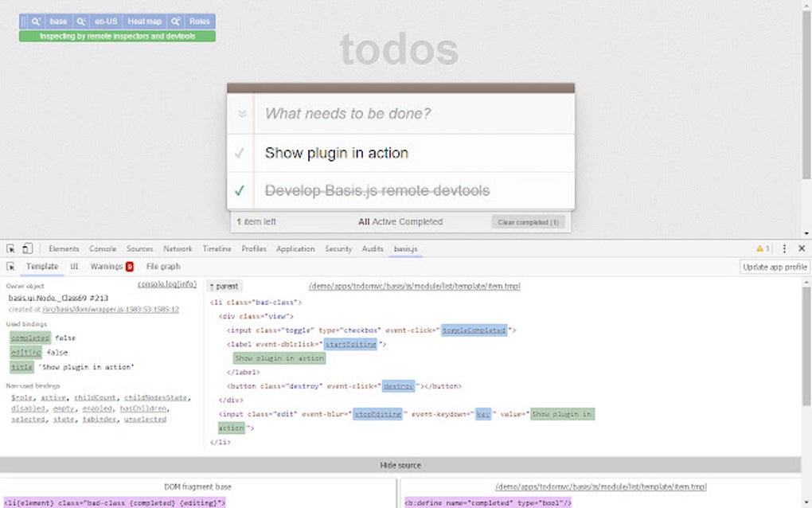812x508 pixels.
Task: Select the element picker on the Template row
Action: (x=10, y=266)
